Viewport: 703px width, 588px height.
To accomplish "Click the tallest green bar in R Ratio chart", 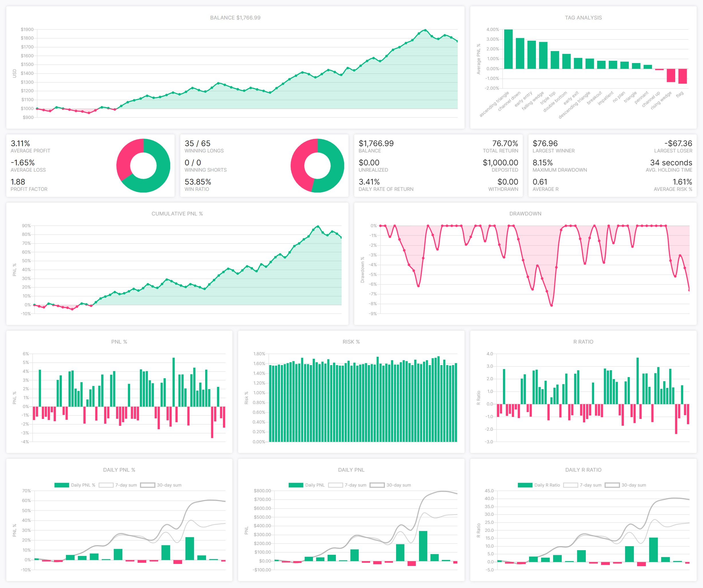I will 637,381.
